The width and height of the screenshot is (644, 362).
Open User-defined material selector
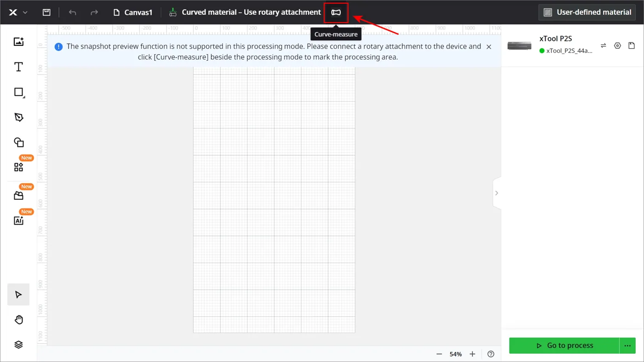(587, 12)
